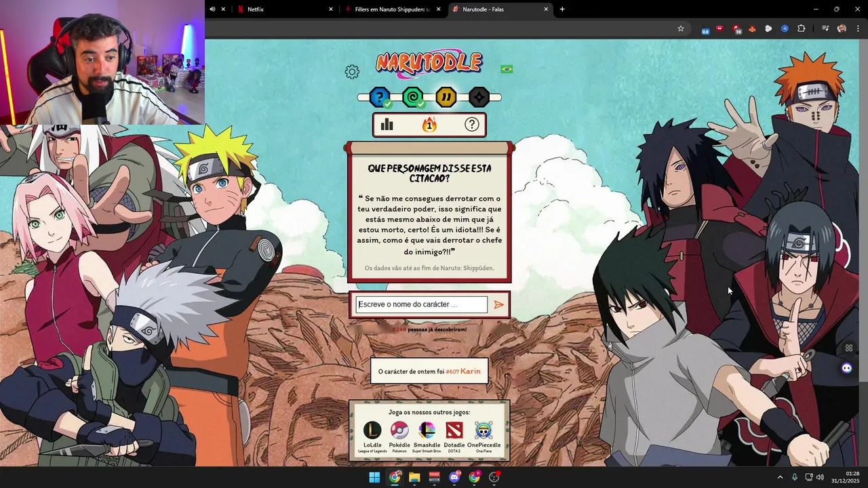The width and height of the screenshot is (868, 488).
Task: Show hidden system tray icons
Action: (x=780, y=477)
